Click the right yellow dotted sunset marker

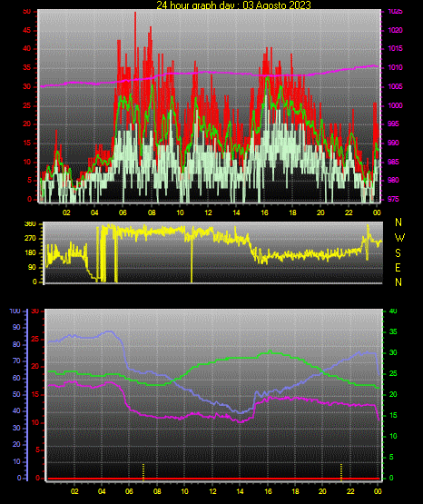pos(341,472)
